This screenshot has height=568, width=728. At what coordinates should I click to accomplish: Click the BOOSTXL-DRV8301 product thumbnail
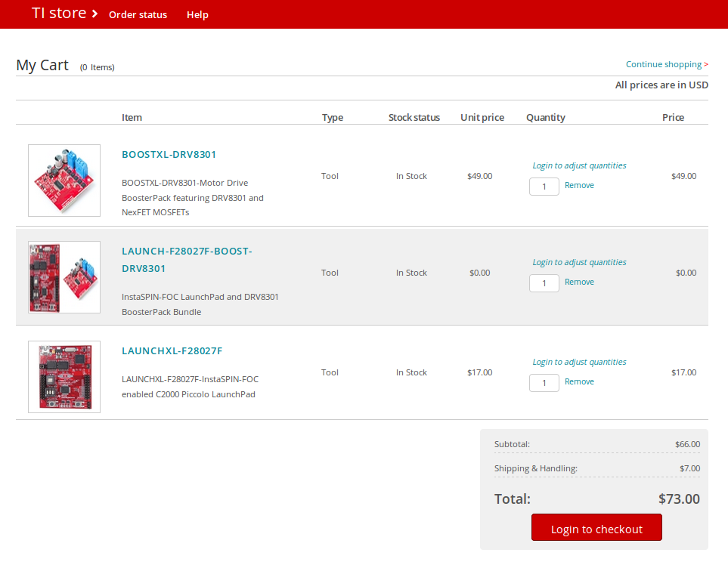pyautogui.click(x=64, y=181)
